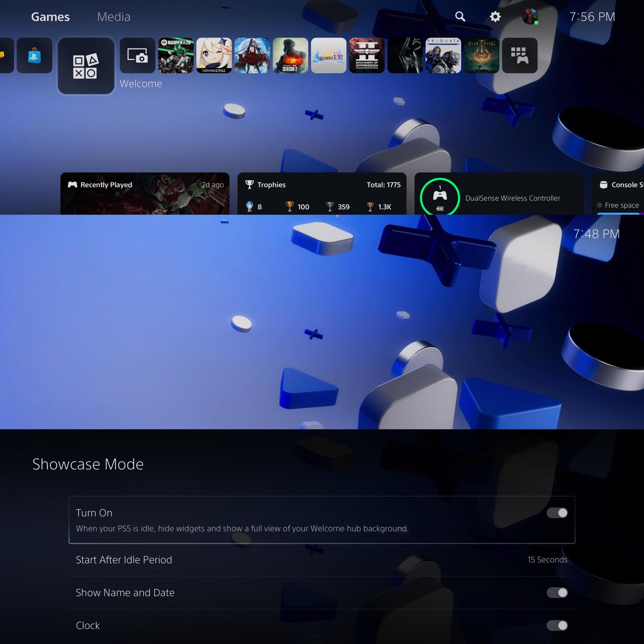Change the 15 Seconds idle value
Viewport: 644px width, 644px height.
547,559
